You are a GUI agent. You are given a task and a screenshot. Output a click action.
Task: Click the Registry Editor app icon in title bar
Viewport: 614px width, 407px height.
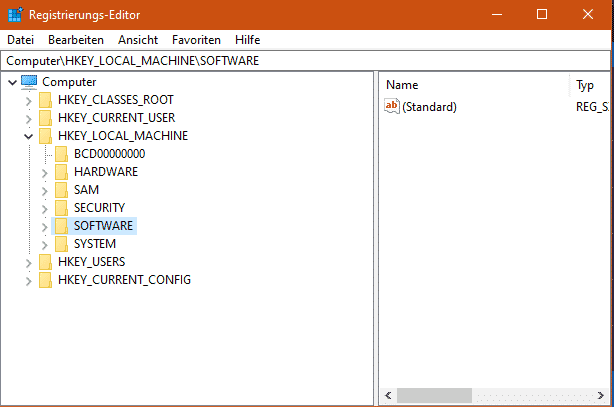tap(16, 14)
